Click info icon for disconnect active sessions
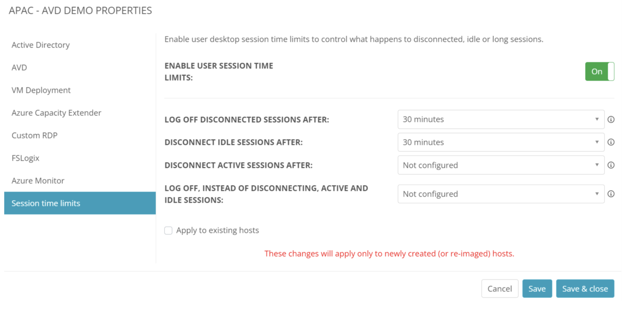The height and width of the screenshot is (315, 644). [x=611, y=165]
